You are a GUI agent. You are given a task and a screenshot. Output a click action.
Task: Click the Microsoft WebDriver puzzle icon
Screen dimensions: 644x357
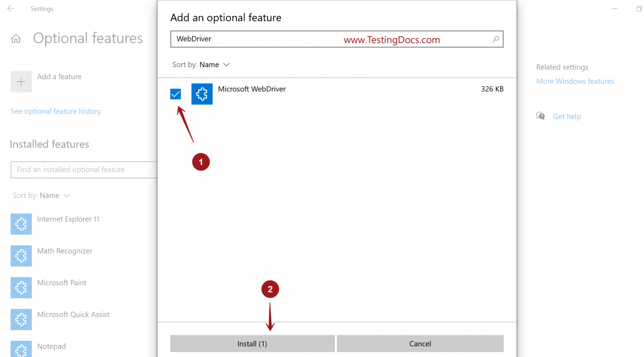(x=202, y=94)
